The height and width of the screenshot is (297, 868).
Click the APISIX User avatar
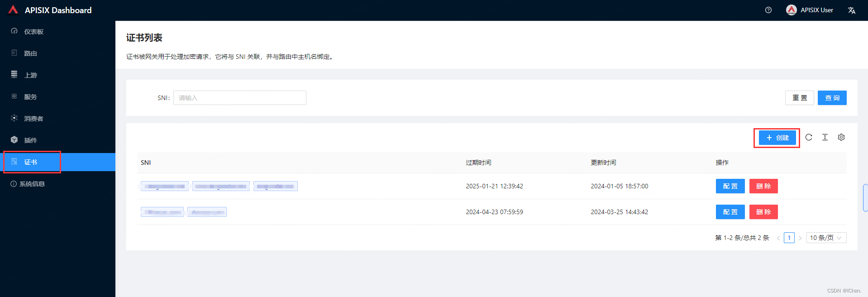pos(792,10)
